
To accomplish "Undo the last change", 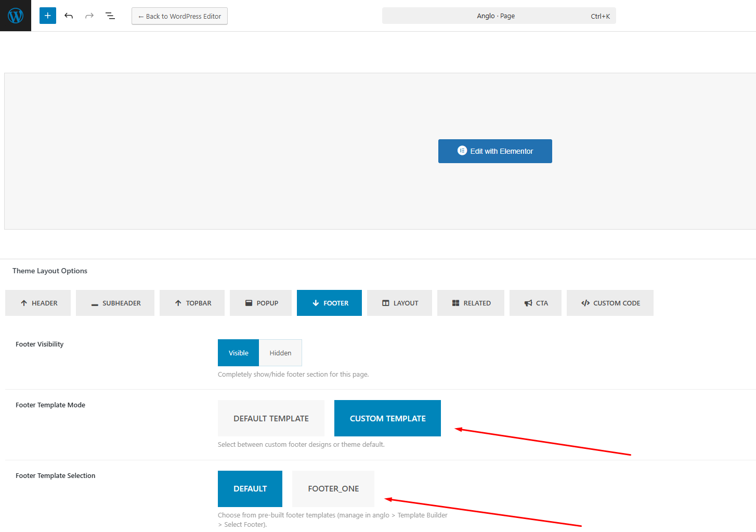I will [x=69, y=16].
